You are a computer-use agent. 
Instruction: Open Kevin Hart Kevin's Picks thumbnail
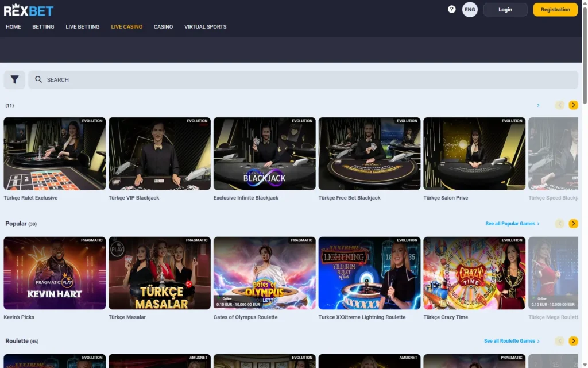55,273
